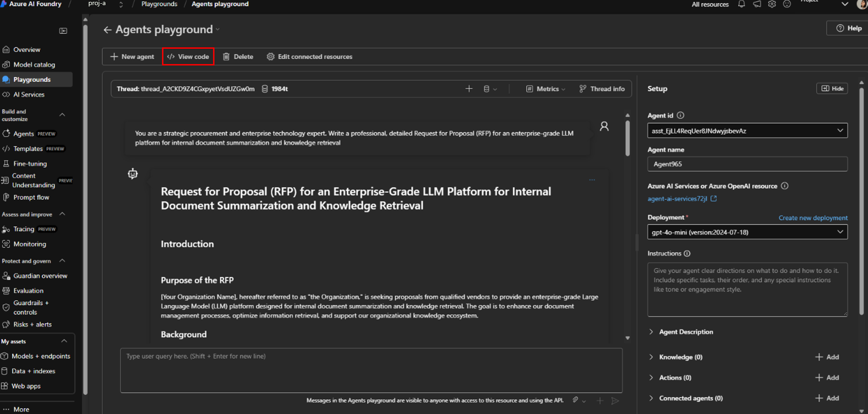The width and height of the screenshot is (868, 414).
Task: Start new thread with plus icon
Action: click(469, 89)
